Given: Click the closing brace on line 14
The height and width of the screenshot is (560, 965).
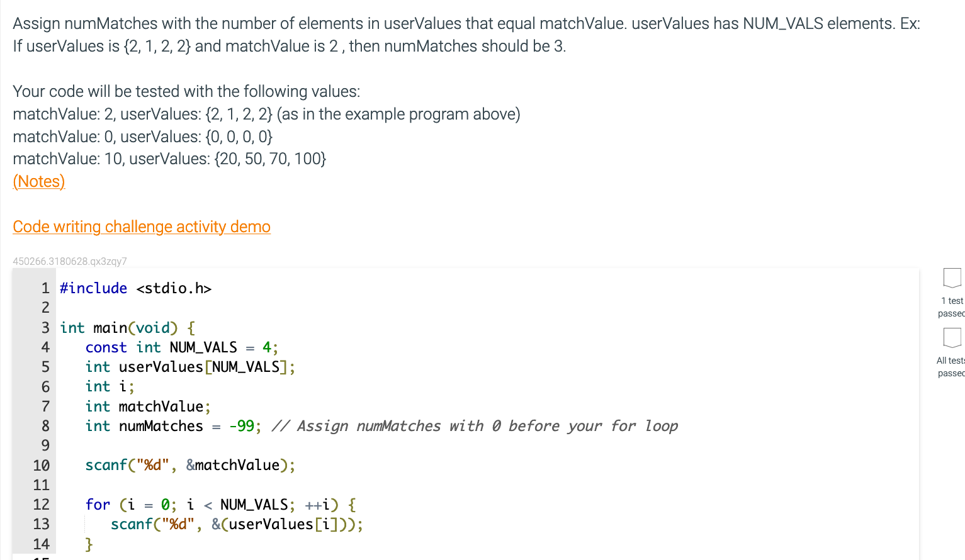Looking at the screenshot, I should tap(89, 544).
